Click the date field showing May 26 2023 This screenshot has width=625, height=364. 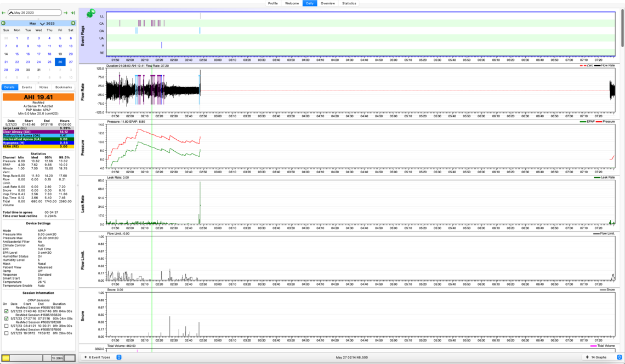point(35,13)
